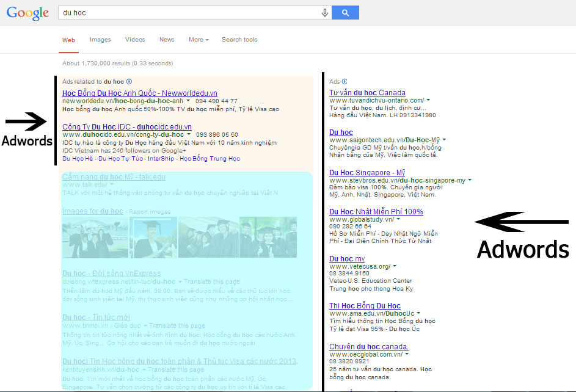Expand arrow next to www.talk.edu URL
The width and height of the screenshot is (576, 392).
pyautogui.click(x=112, y=184)
